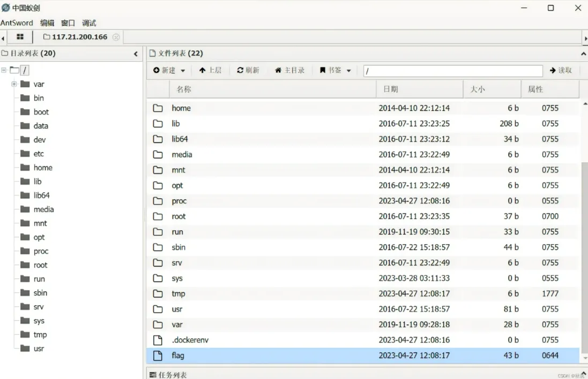Image resolution: width=588 pixels, height=379 pixels.
Task: Select data folder icon in tree
Action: click(x=25, y=125)
